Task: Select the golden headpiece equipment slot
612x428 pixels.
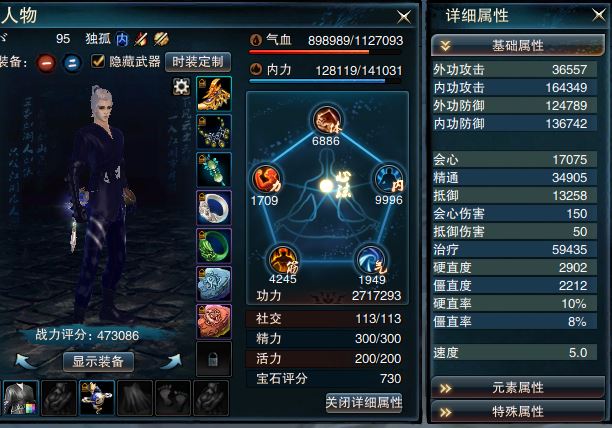Action: [x=213, y=94]
